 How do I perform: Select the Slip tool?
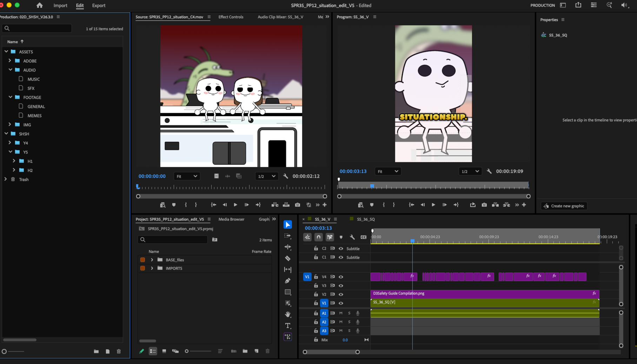[x=288, y=269]
